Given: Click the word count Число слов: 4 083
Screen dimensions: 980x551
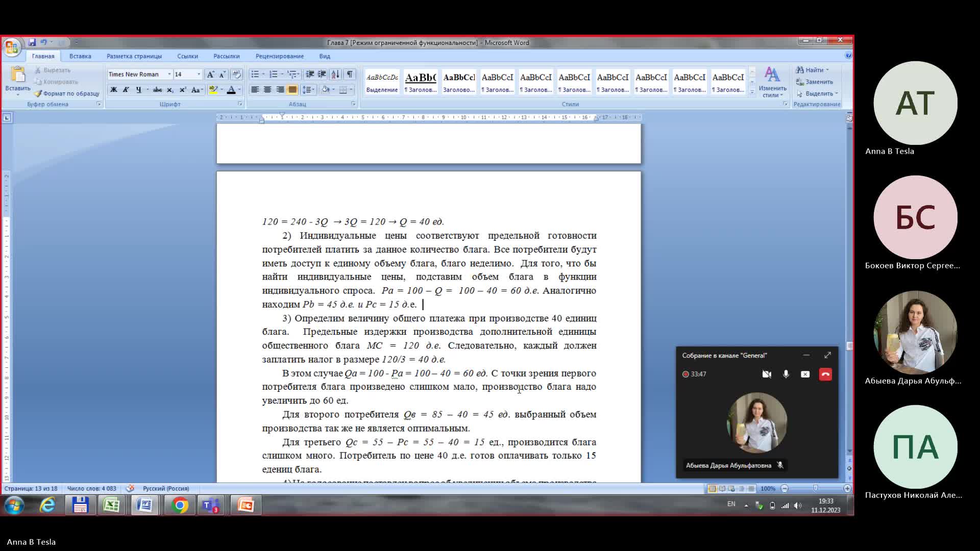Looking at the screenshot, I should click(x=92, y=489).
